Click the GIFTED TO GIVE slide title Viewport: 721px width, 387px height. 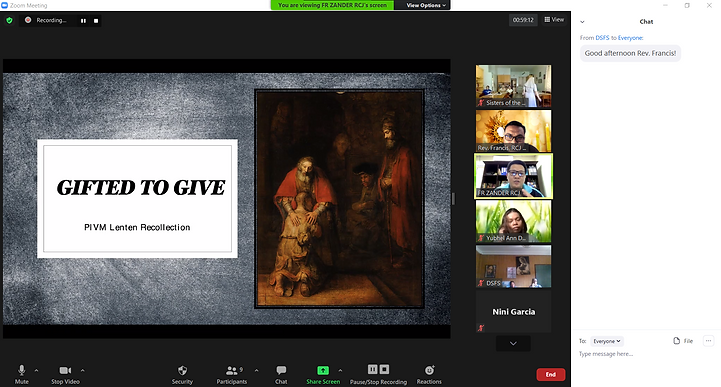(x=141, y=188)
